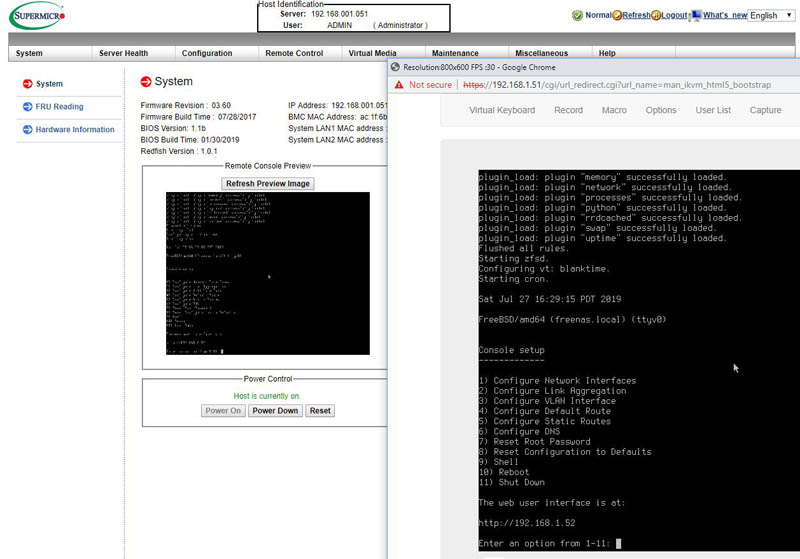Click the blue arrow icon beside FRU Reading

(27, 107)
